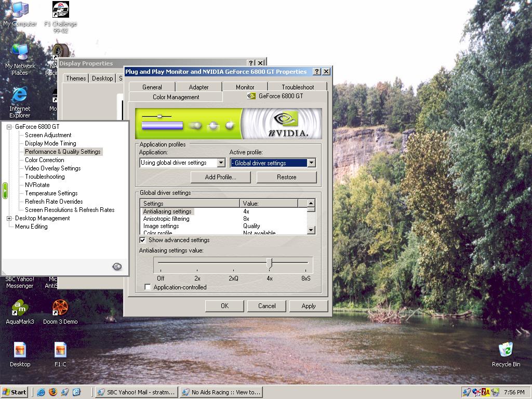Screen dimensions: 532x399
Task: Switch to the Color Management tab
Action: tap(176, 97)
